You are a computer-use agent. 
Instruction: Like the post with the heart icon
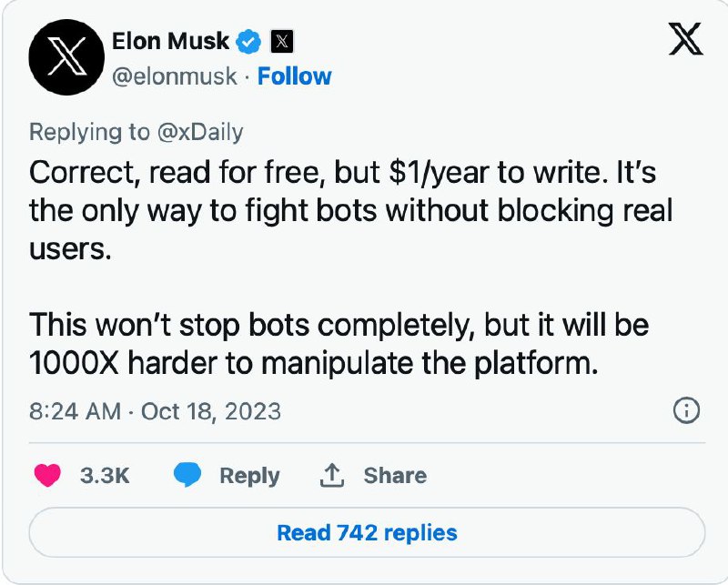(x=46, y=476)
